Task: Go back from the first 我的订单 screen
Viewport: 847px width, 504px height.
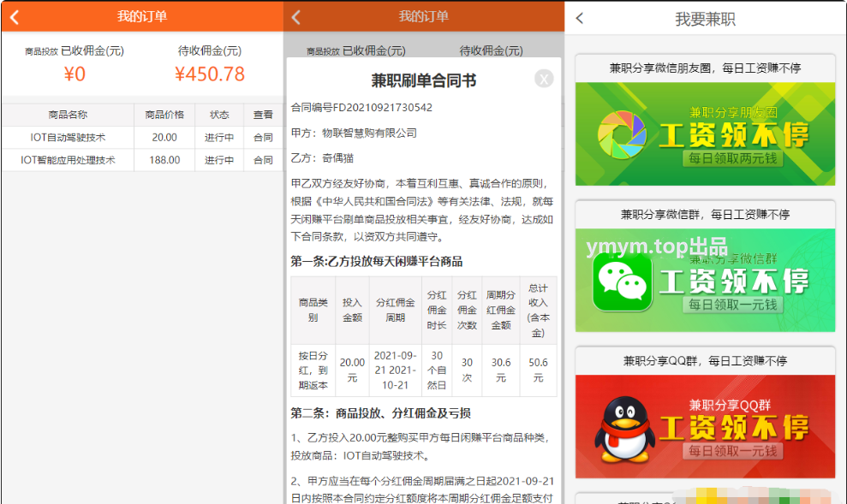Action: (x=15, y=17)
